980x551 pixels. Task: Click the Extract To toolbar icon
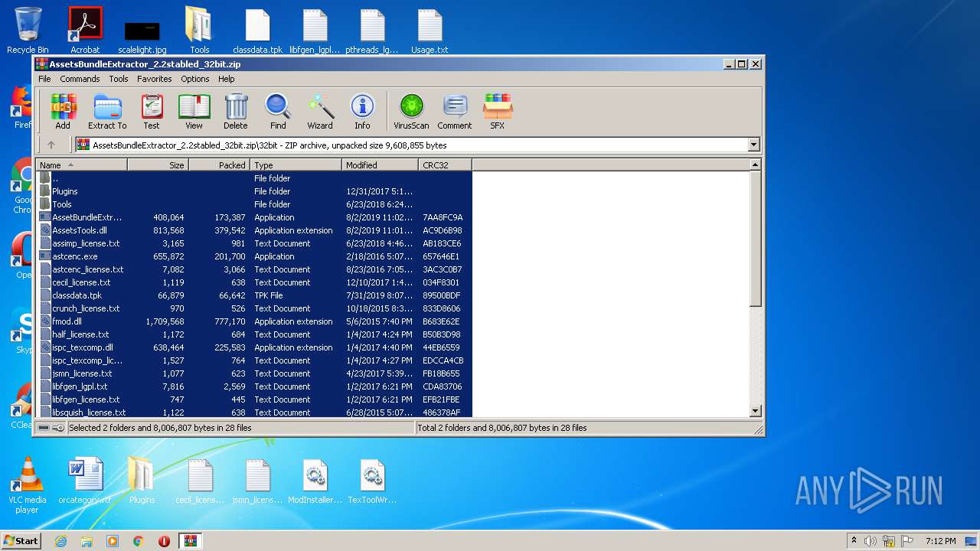[107, 112]
